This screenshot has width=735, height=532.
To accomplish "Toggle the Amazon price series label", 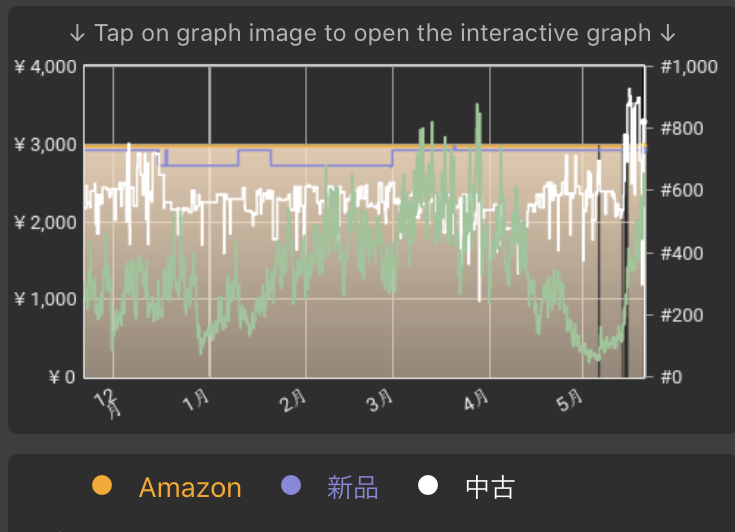I will point(190,488).
